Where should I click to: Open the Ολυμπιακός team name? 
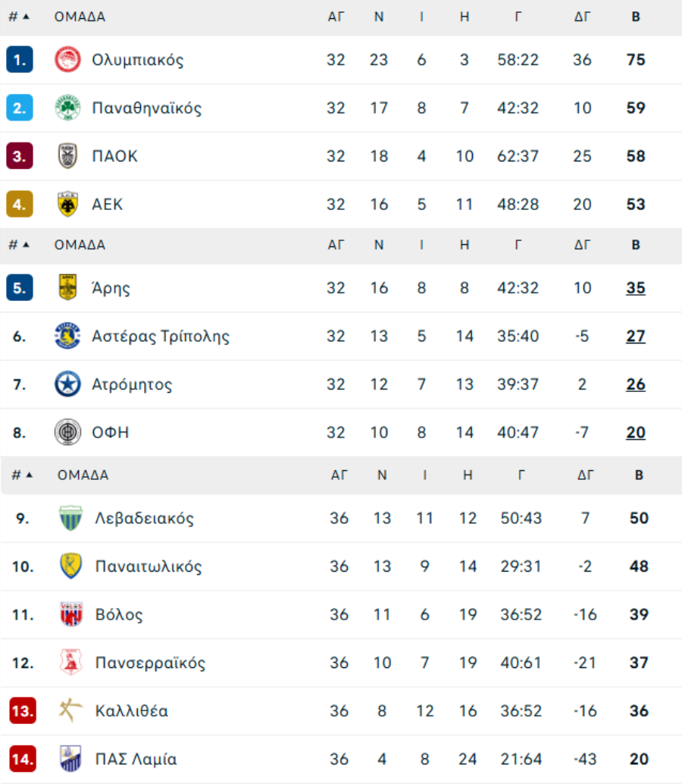pos(138,60)
